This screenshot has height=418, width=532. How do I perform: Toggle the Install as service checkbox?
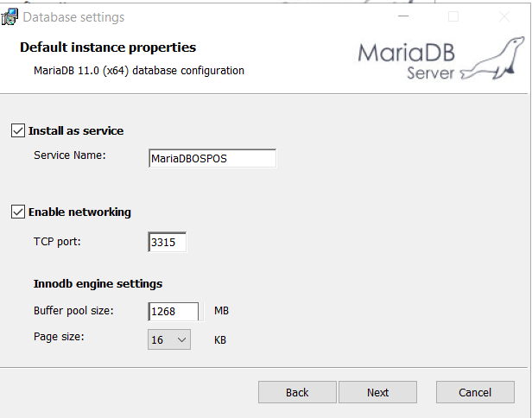tap(17, 131)
